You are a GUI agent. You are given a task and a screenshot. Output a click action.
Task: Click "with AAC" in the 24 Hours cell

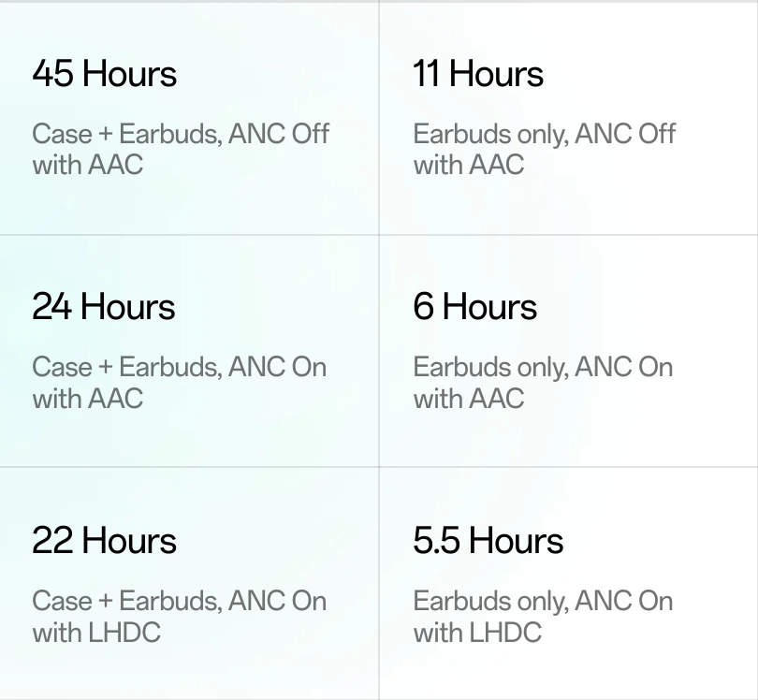point(87,399)
